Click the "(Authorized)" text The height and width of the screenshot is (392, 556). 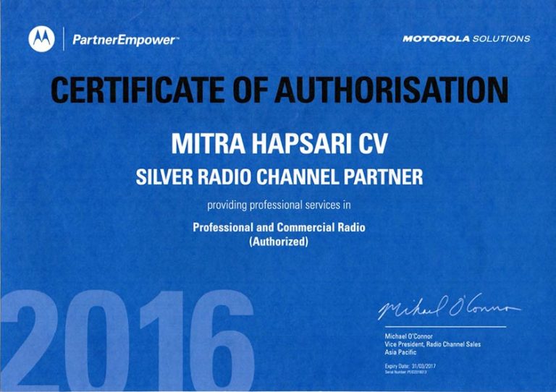pyautogui.click(x=279, y=242)
